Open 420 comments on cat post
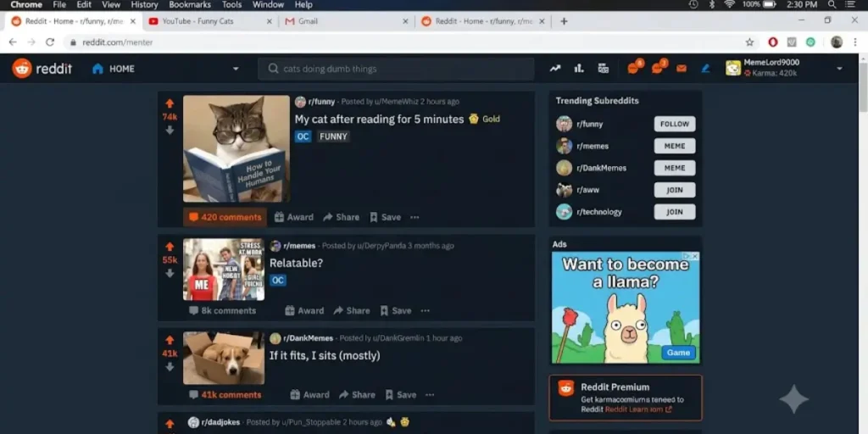 225,217
